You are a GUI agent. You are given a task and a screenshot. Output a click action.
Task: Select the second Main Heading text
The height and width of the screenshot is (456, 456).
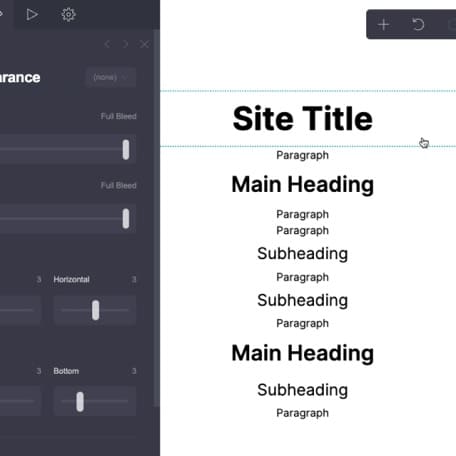(x=302, y=353)
